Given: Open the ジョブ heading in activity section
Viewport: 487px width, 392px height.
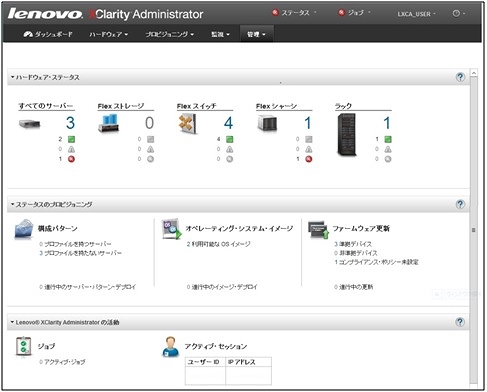Looking at the screenshot, I should pyautogui.click(x=46, y=346).
